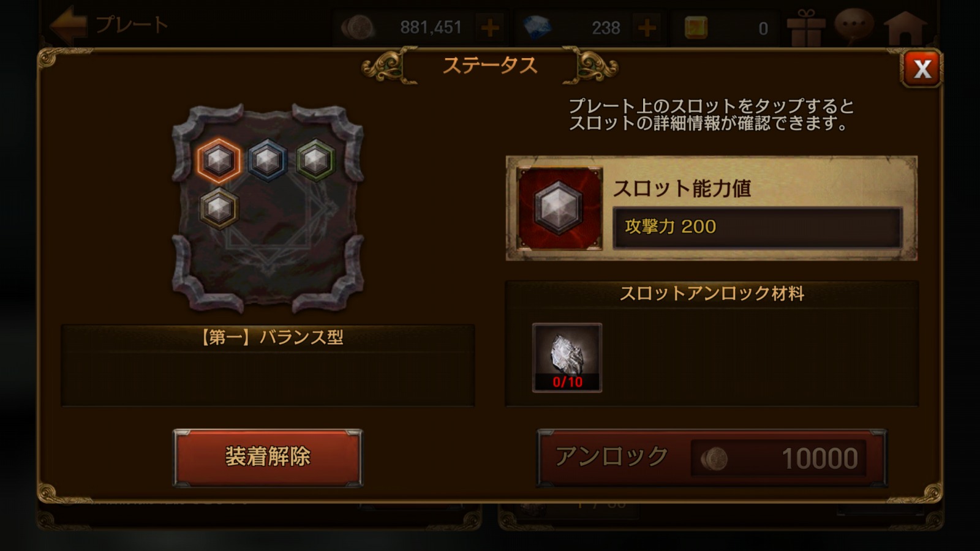Go back using the プレート arrow
Image resolution: width=980 pixels, height=551 pixels.
[x=69, y=24]
